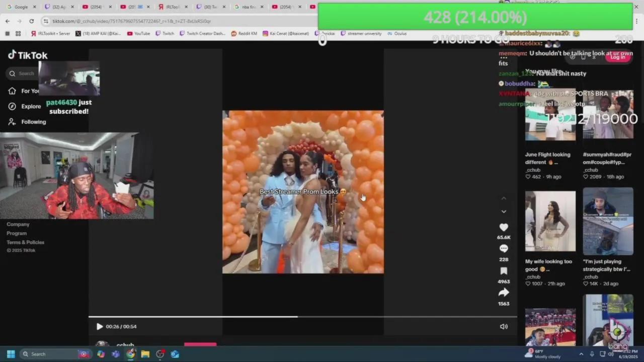Open the Explore page

click(25, 106)
